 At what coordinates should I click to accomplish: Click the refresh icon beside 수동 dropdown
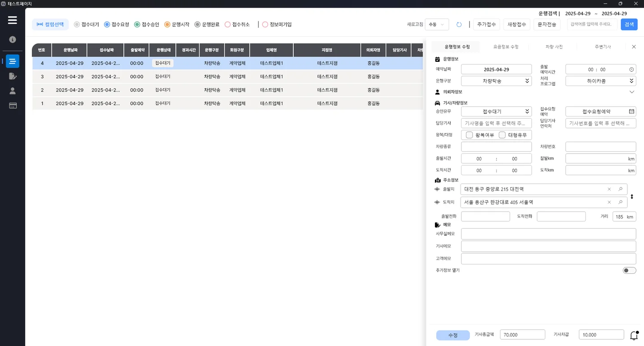click(x=459, y=25)
